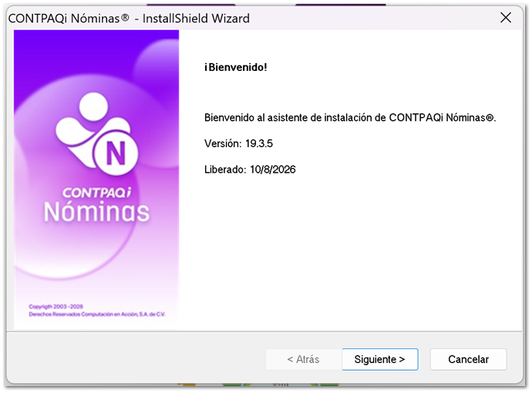
Task: Select the Liberado: 10/8/2026 text
Action: [250, 170]
